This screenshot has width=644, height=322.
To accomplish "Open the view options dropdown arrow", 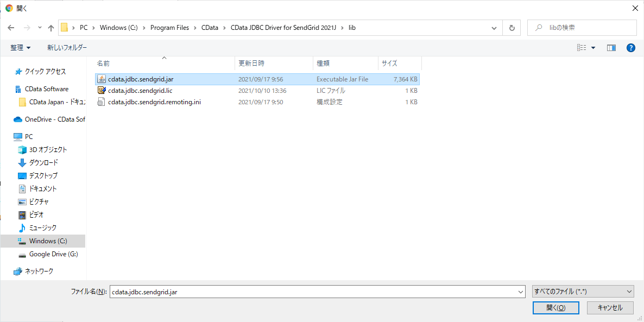I will (593, 48).
